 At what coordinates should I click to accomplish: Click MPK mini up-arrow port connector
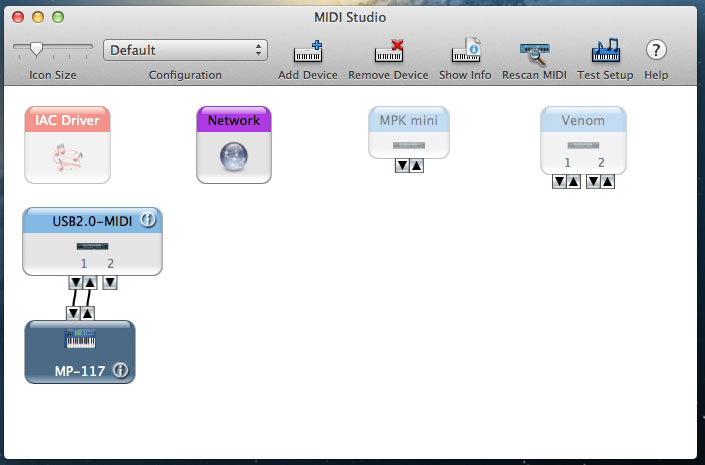[417, 166]
